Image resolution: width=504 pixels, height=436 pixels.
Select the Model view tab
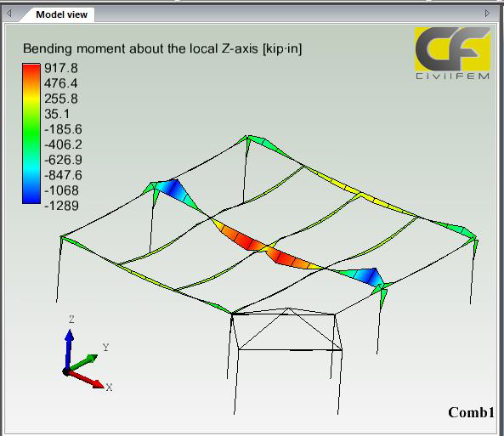pyautogui.click(x=61, y=14)
